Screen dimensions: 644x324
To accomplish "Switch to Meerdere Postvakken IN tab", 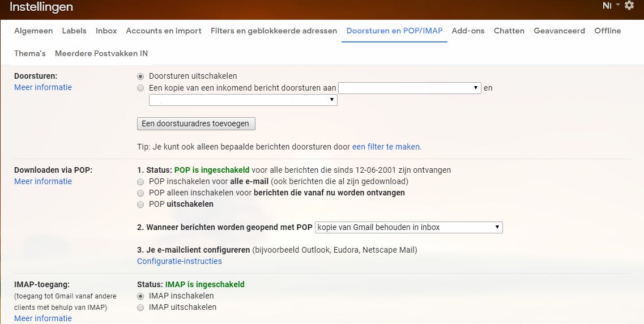I will pyautogui.click(x=101, y=54).
